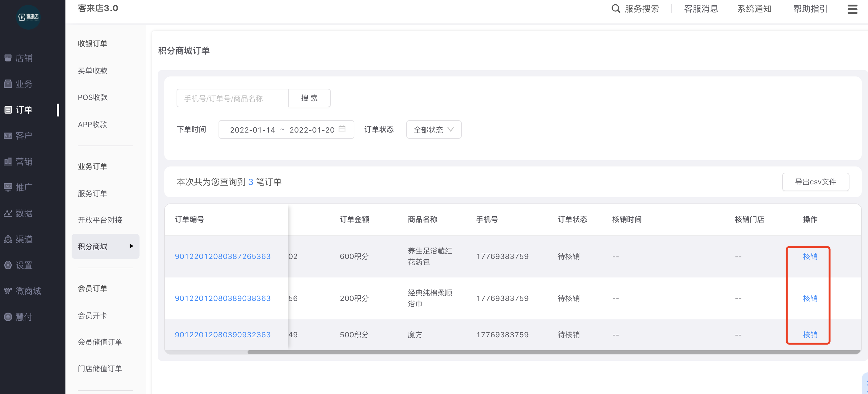Go to 买单收款 submenu item
The width and height of the screenshot is (868, 394).
pos(93,71)
